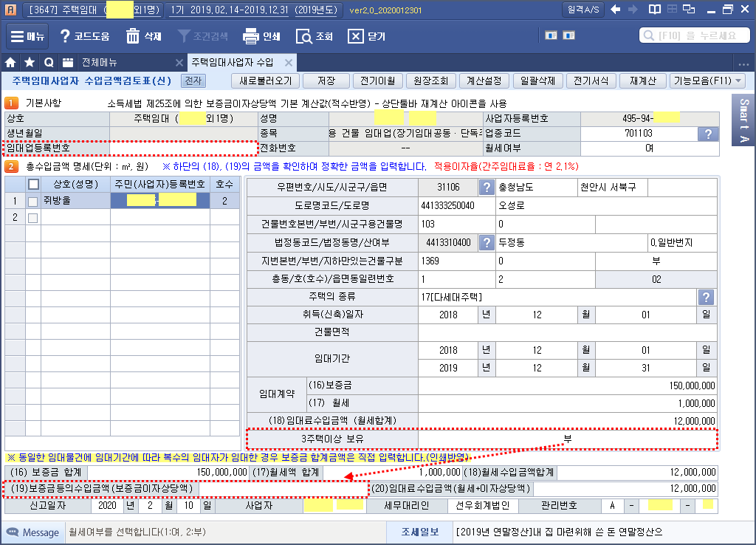
Task: Switch to 주택임대사업자 수입 tab
Action: (x=233, y=62)
